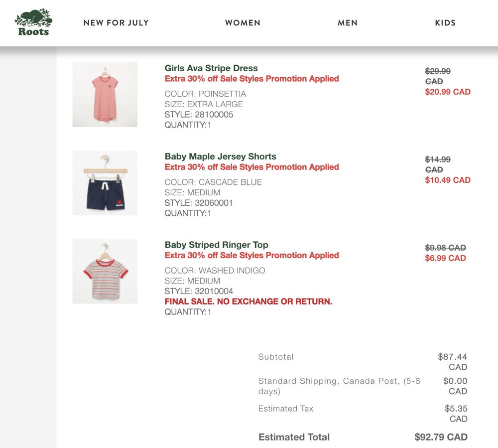The width and height of the screenshot is (498, 448).
Task: Open the Women menu
Action: (243, 23)
